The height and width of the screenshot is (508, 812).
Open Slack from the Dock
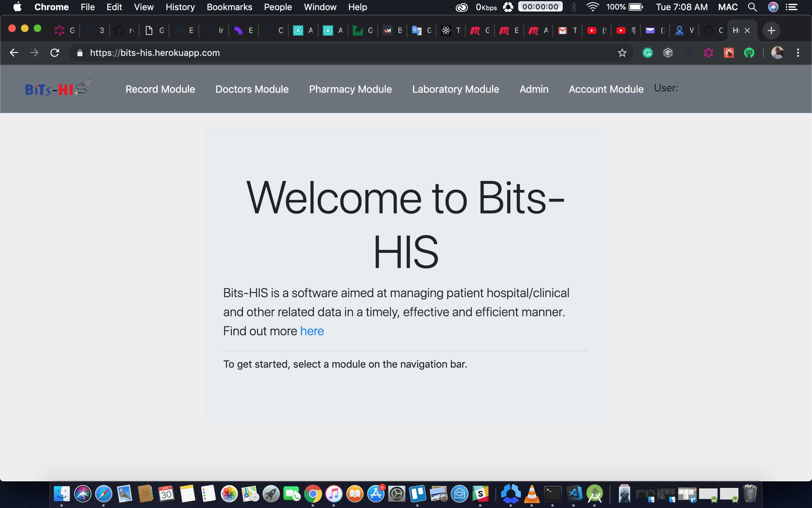[x=481, y=494]
